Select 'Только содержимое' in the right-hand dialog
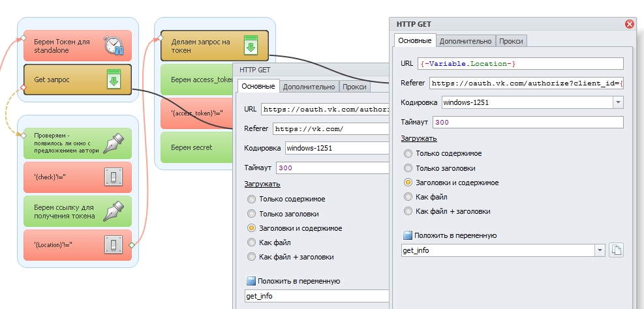Image resolution: width=644 pixels, height=309 pixels. tap(408, 153)
